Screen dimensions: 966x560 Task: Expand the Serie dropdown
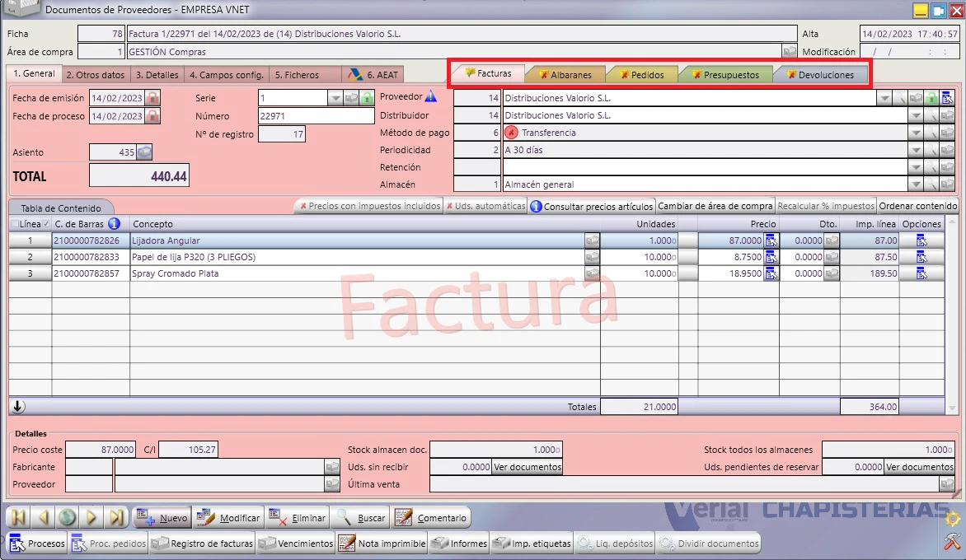335,98
